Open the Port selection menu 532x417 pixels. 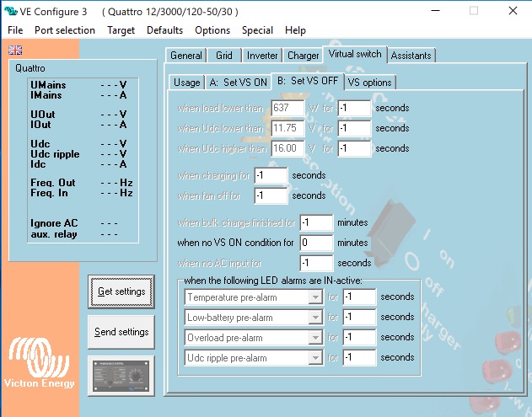coord(65,29)
